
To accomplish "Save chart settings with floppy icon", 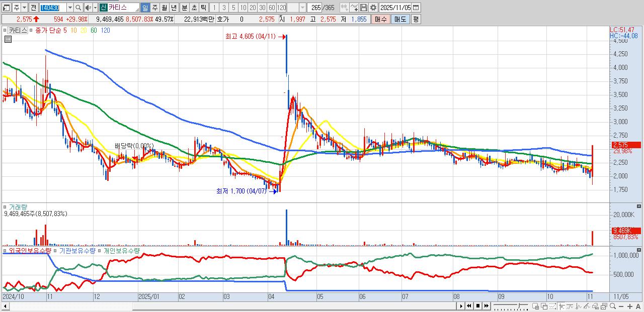I will 364,8.
